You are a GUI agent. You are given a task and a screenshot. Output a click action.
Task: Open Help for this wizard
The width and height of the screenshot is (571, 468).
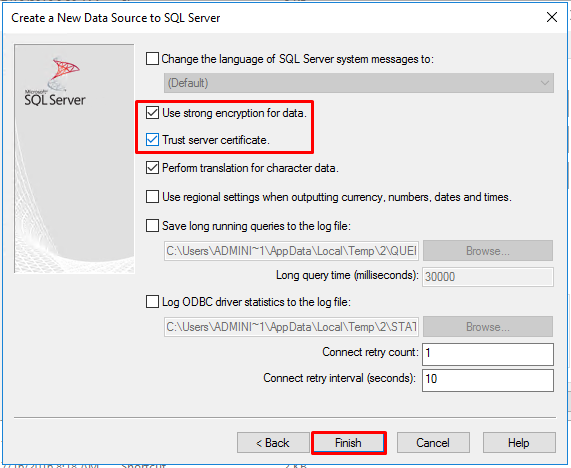click(519, 443)
